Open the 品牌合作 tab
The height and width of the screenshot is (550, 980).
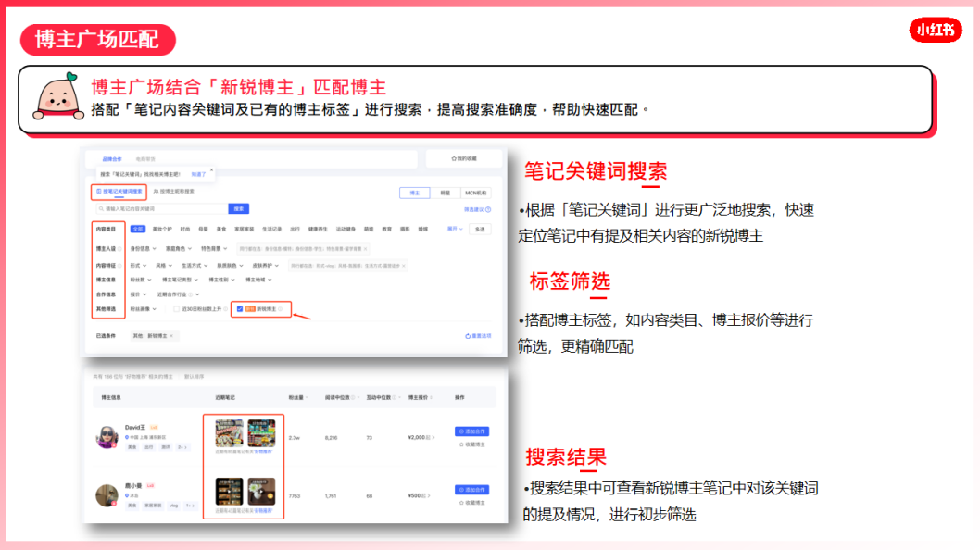point(112,159)
